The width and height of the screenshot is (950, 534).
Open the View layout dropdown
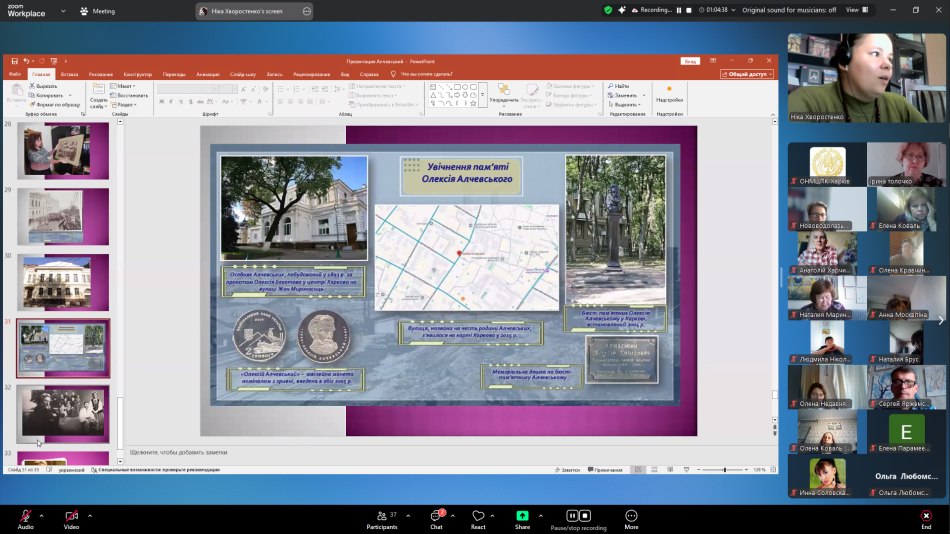click(856, 10)
